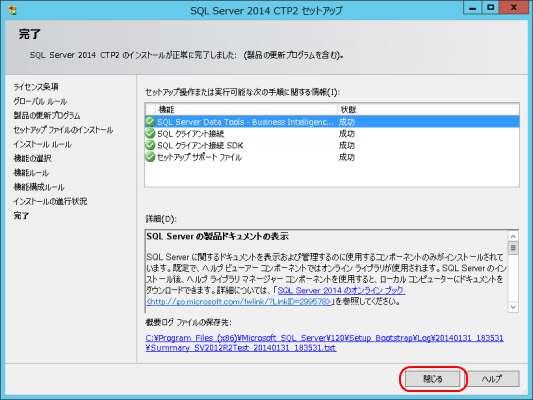Image resolution: width=533 pixels, height=400 pixels.
Task: Select the SQL クライアント接続 SDK row
Action: (x=332, y=145)
